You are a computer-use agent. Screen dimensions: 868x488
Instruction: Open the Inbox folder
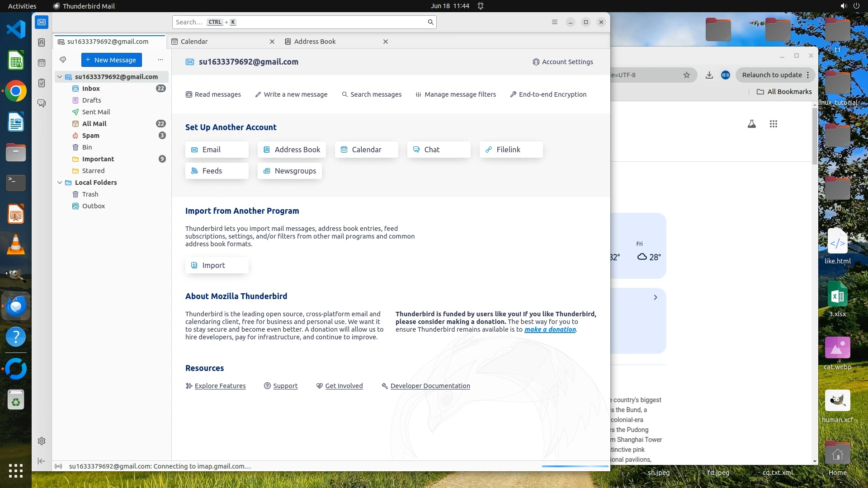tap(91, 89)
